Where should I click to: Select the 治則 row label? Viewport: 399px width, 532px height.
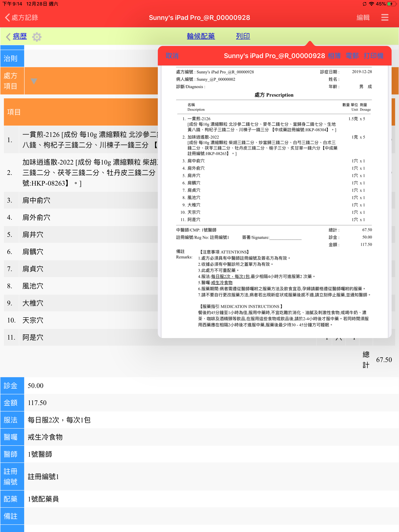pyautogui.click(x=12, y=58)
